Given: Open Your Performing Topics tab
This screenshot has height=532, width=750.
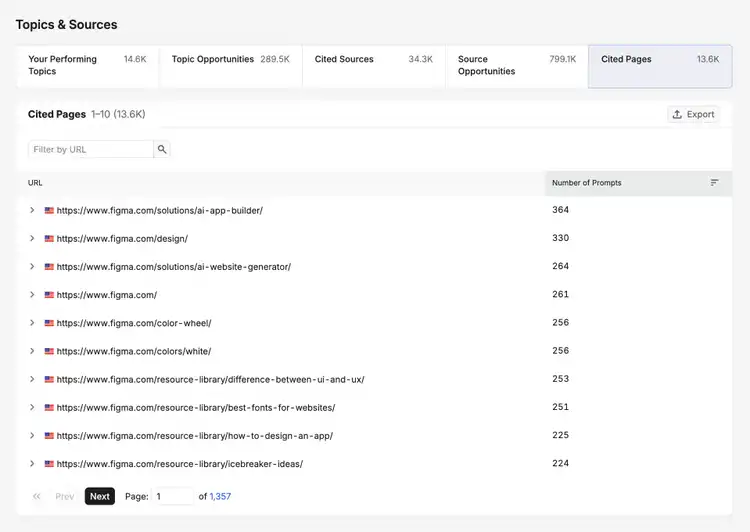Looking at the screenshot, I should pyautogui.click(x=88, y=66).
